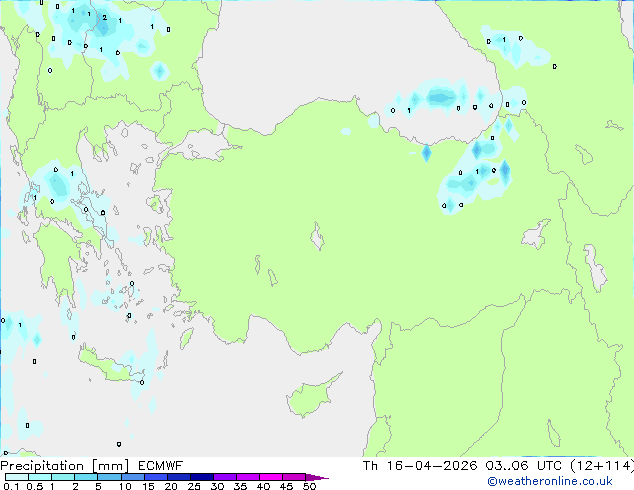Pick the magenta swatch between 40 and 45
The height and width of the screenshot is (490, 634).
271,477
